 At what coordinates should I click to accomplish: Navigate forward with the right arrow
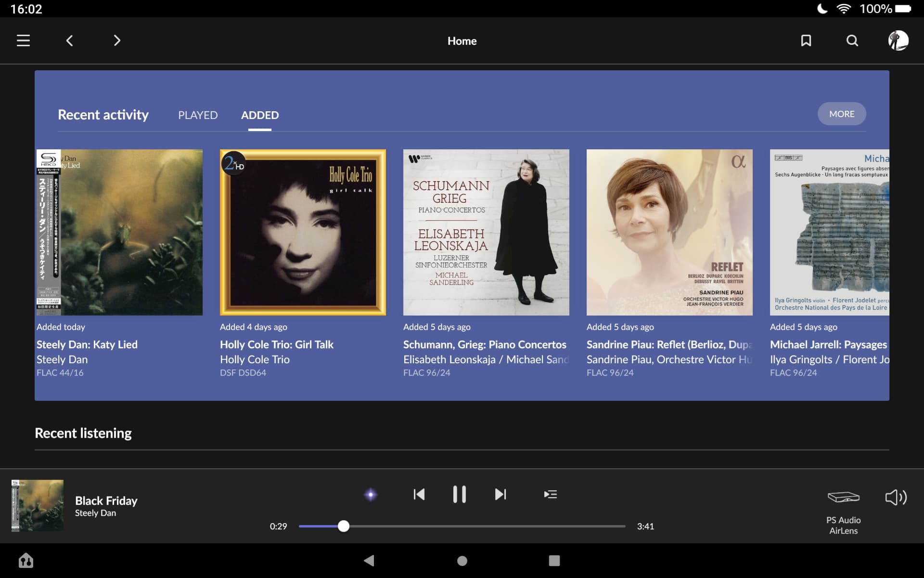tap(117, 41)
